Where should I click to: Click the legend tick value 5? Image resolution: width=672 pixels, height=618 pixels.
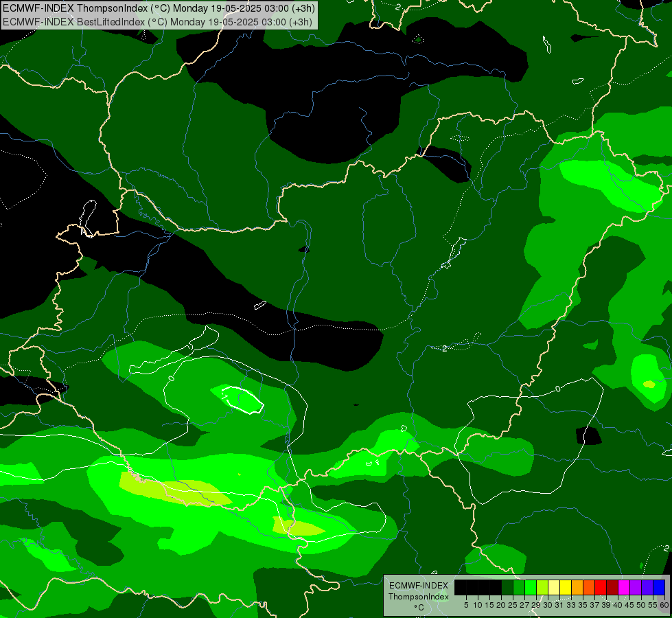pos(466,605)
